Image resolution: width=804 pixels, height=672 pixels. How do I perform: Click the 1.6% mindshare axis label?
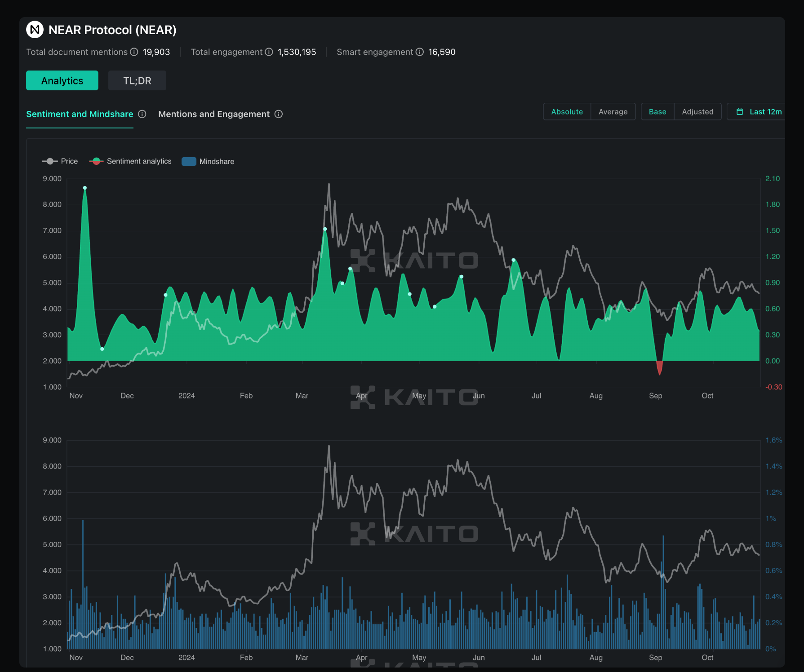click(774, 440)
